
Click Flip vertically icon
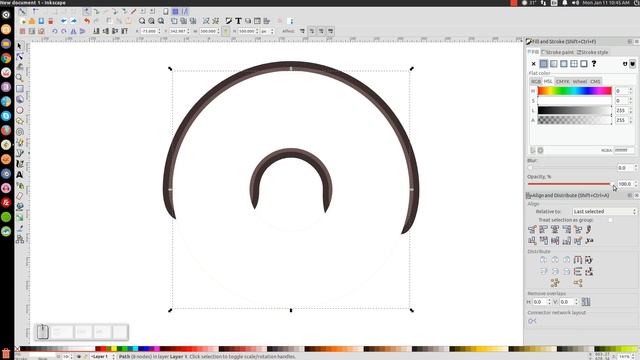[x=83, y=31]
